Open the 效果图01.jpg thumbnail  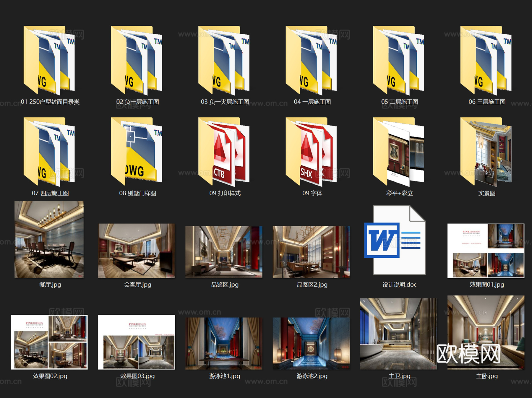pyautogui.click(x=486, y=251)
